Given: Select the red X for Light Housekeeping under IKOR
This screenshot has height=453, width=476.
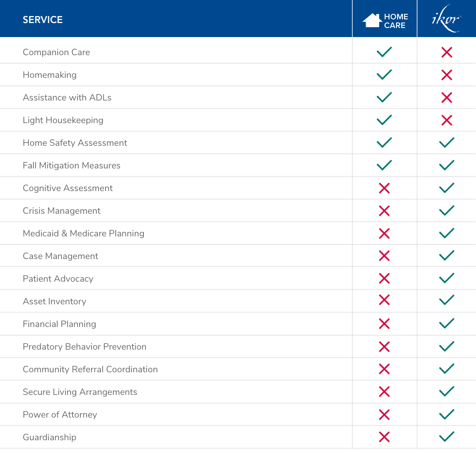Looking at the screenshot, I should pos(446,120).
